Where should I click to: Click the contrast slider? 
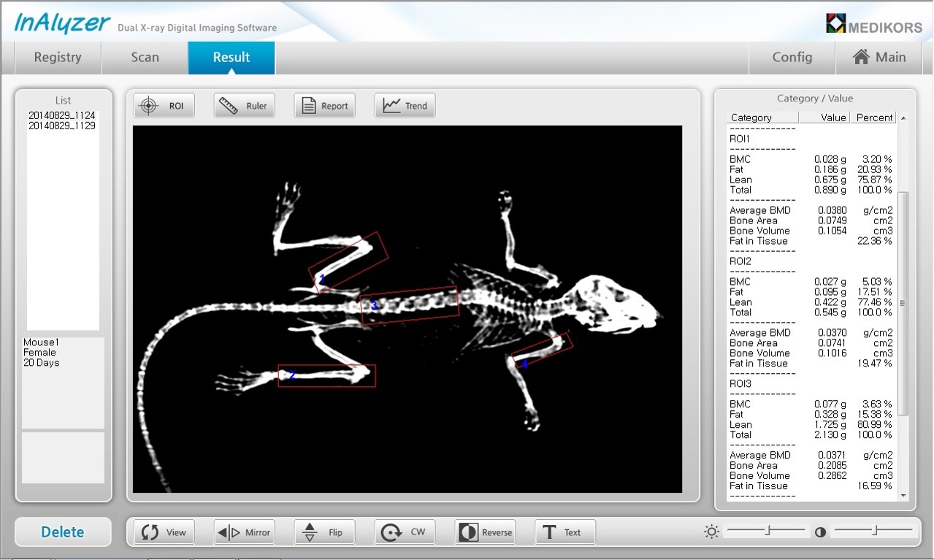873,531
